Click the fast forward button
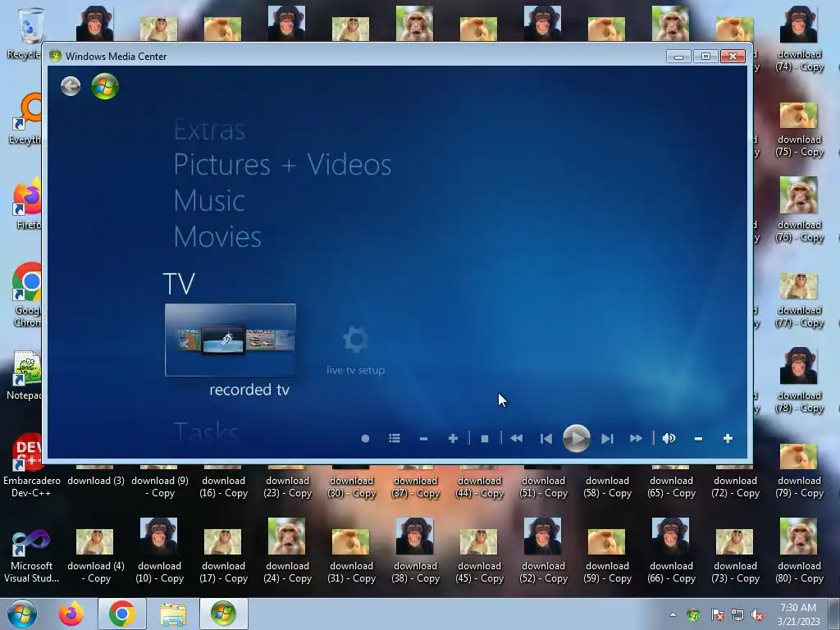 click(636, 439)
